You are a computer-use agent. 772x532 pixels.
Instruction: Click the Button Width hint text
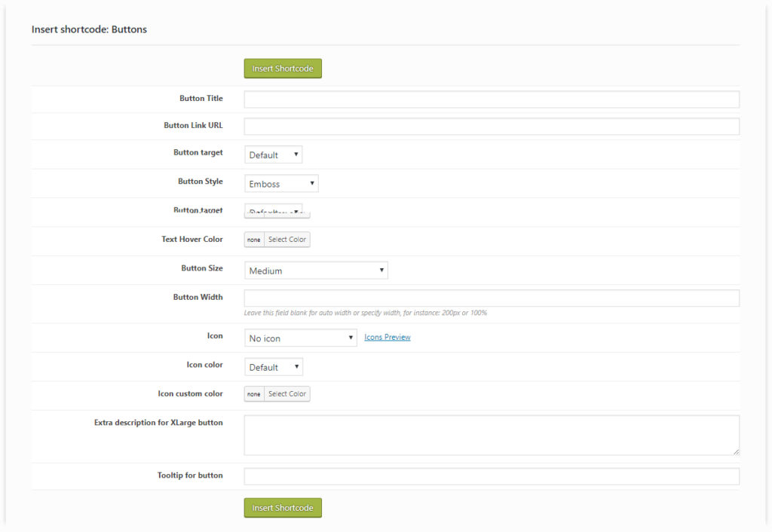pyautogui.click(x=366, y=313)
